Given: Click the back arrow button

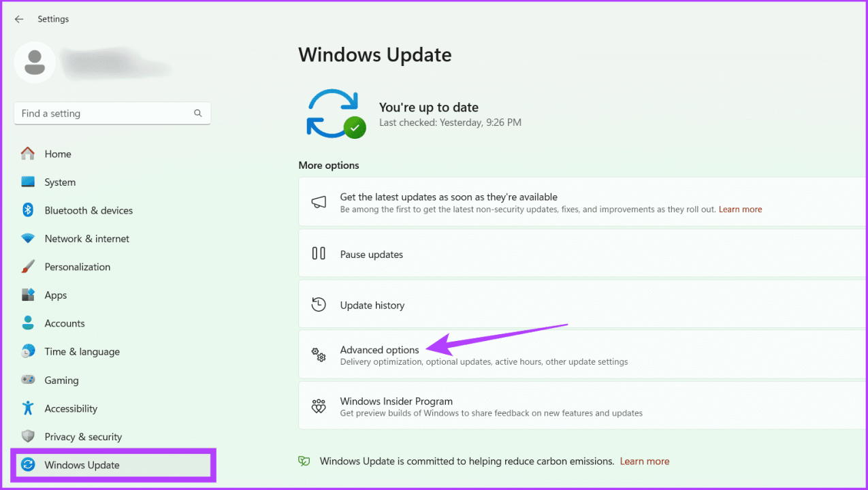Looking at the screenshot, I should [x=18, y=19].
